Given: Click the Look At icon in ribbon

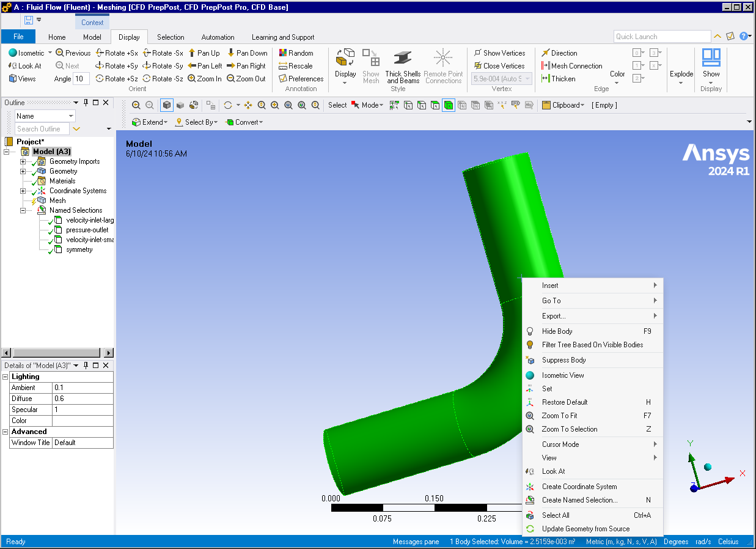Looking at the screenshot, I should coord(13,66).
